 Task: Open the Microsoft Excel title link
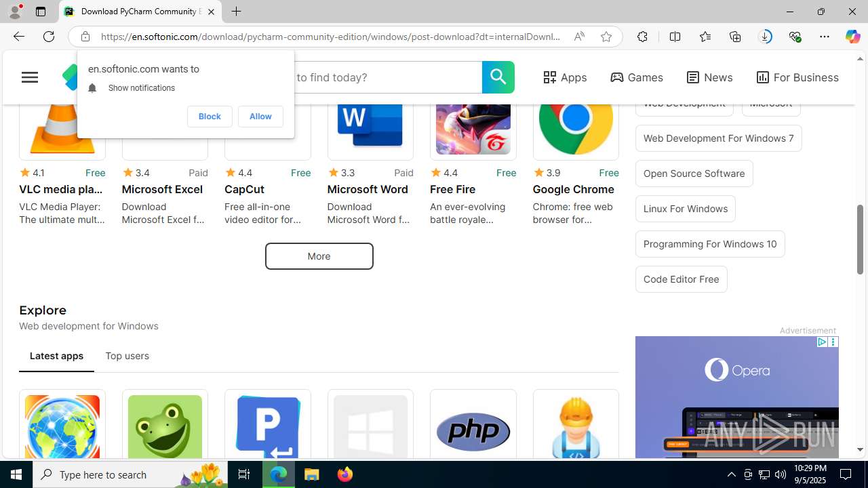(x=162, y=189)
